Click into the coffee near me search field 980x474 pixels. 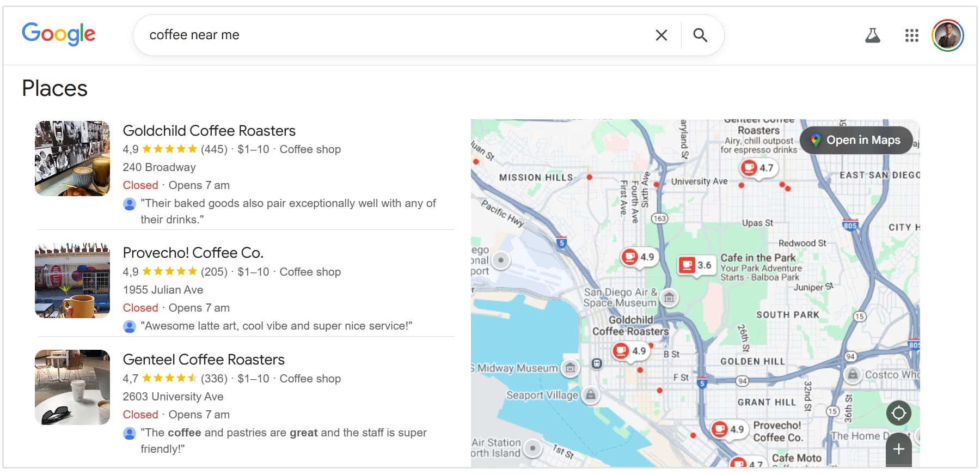click(x=381, y=35)
